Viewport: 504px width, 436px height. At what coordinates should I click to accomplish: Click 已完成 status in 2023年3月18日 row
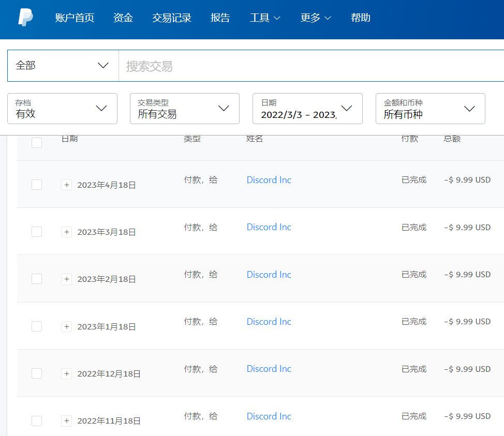(414, 228)
